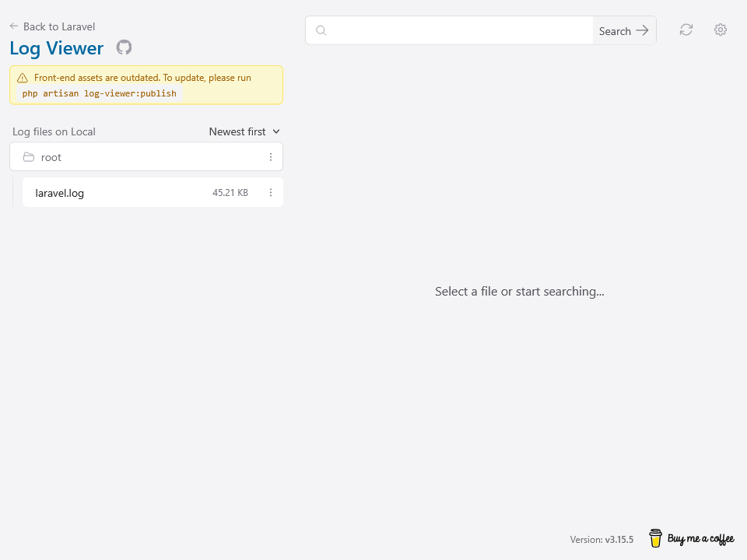
Task: Click the folder icon beside root
Action: click(29, 157)
